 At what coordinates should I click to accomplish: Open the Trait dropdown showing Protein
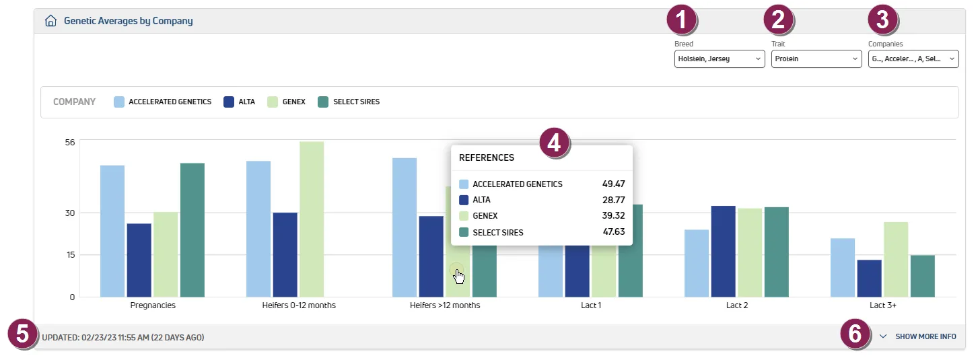click(x=816, y=59)
